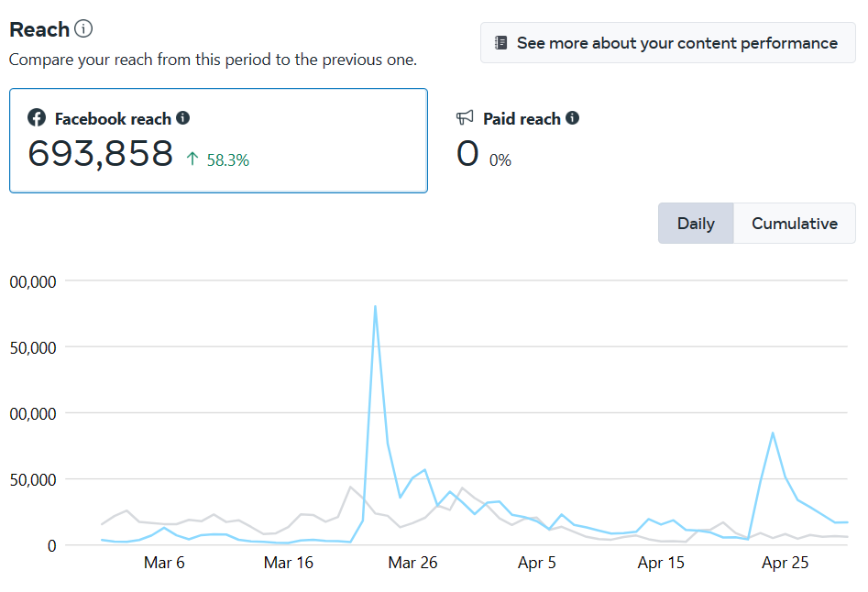Switch chart to Daily view
Viewport: 868px width, 592px height.
tap(696, 224)
